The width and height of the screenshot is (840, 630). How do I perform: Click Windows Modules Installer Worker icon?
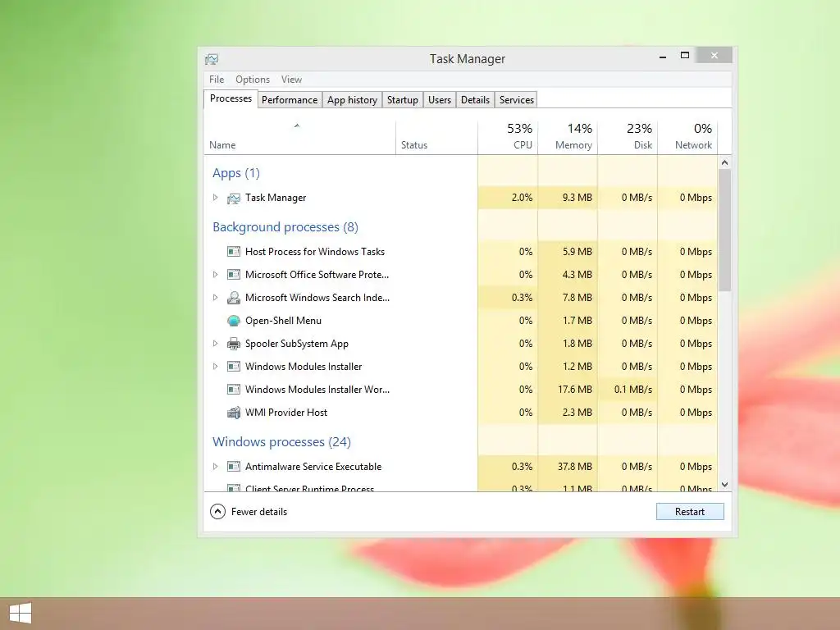[234, 390]
